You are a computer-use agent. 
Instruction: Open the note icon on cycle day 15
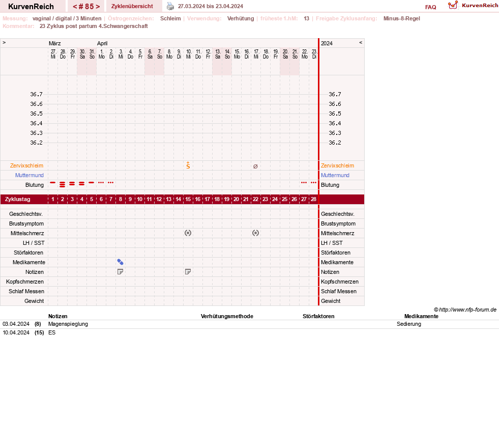[x=188, y=272]
